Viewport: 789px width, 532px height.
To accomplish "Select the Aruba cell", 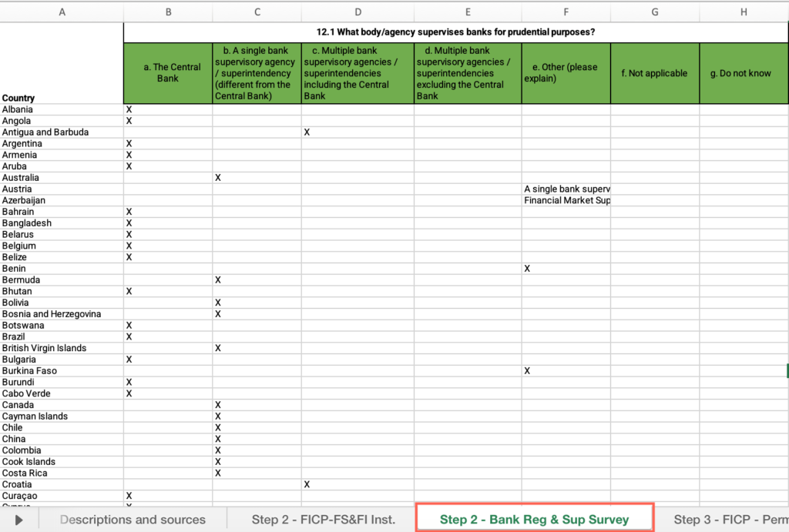I will (62, 166).
